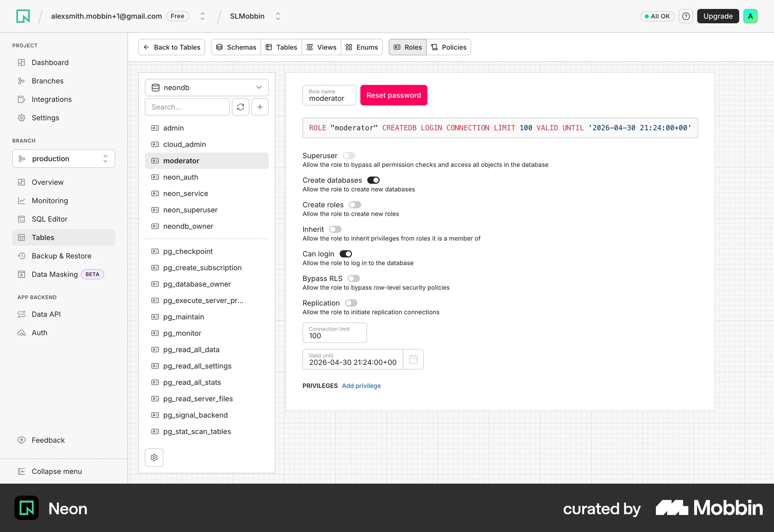Viewport: 774px width, 532px height.
Task: Select the pg_read_all_data role
Action: pyautogui.click(x=206, y=350)
